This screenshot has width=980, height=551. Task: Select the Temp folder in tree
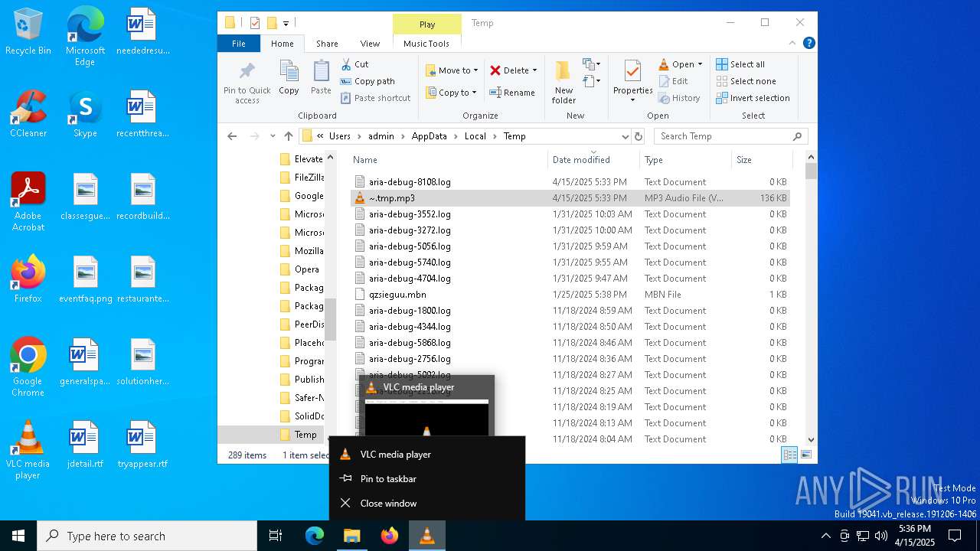(x=299, y=435)
